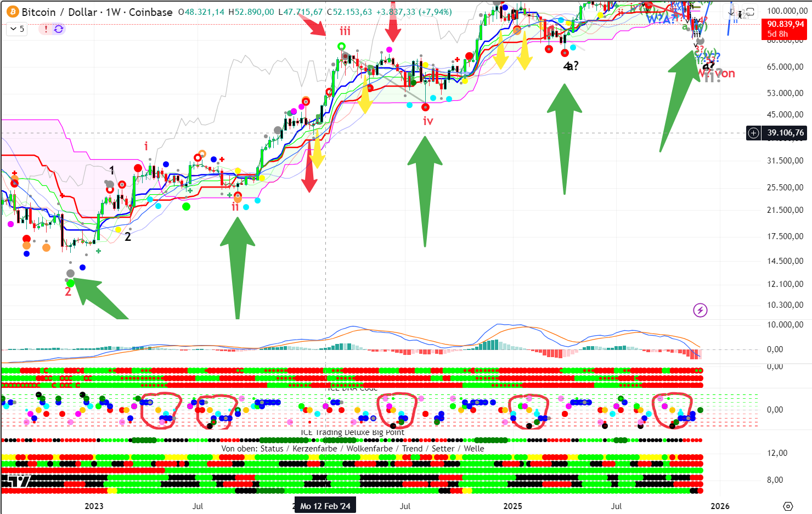
Task: Click the down-arrow button at chart top right
Action: [731, 12]
